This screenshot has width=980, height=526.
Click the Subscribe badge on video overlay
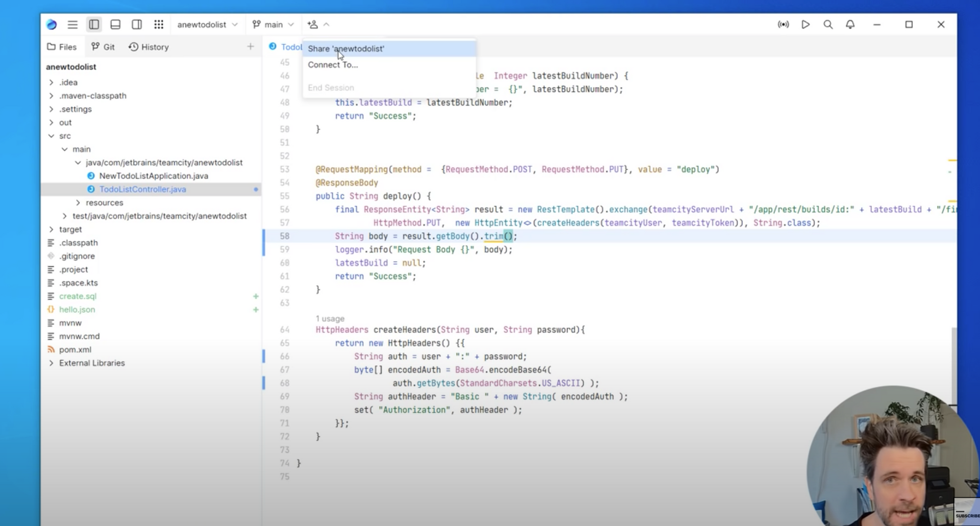[967, 515]
